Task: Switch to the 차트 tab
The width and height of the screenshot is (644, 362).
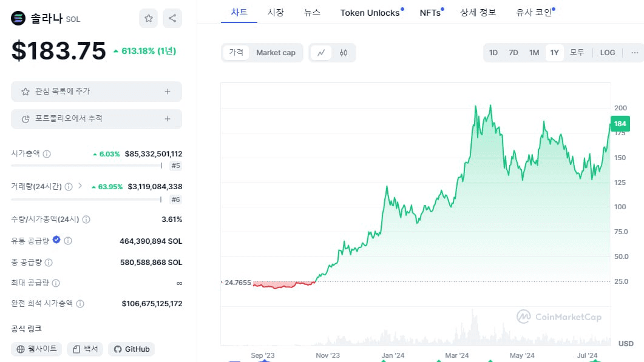Action: click(x=239, y=12)
